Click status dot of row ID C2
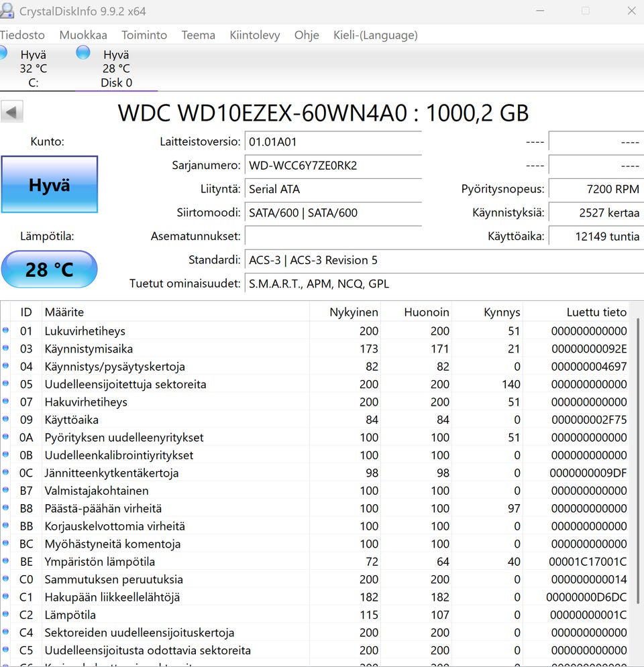 click(x=5, y=614)
